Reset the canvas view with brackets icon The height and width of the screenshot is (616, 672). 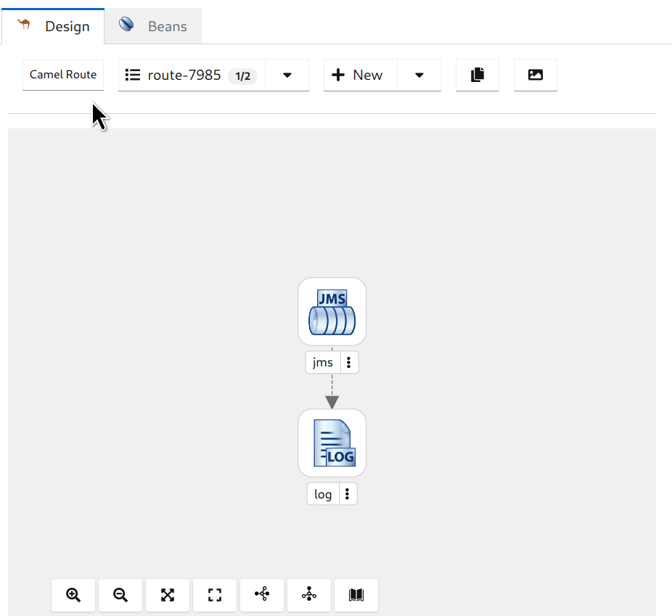(215, 595)
